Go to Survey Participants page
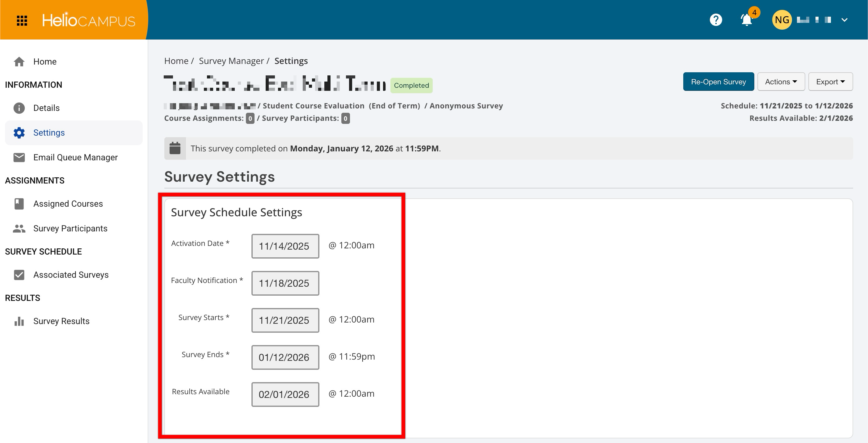868x443 pixels. (70, 228)
